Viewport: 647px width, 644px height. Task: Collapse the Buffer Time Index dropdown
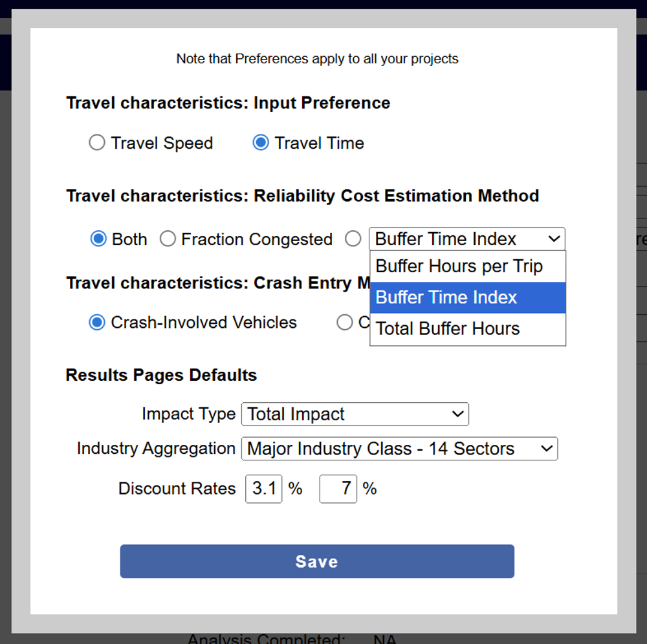tap(467, 239)
